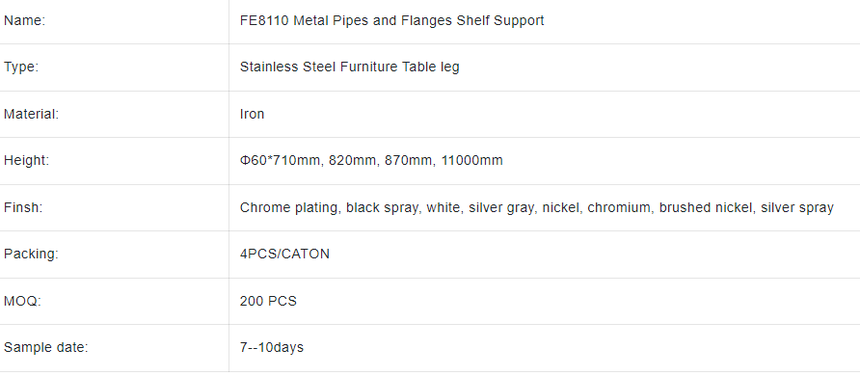860x376 pixels.
Task: Click the 'MOQ:' label
Action: click(x=22, y=301)
